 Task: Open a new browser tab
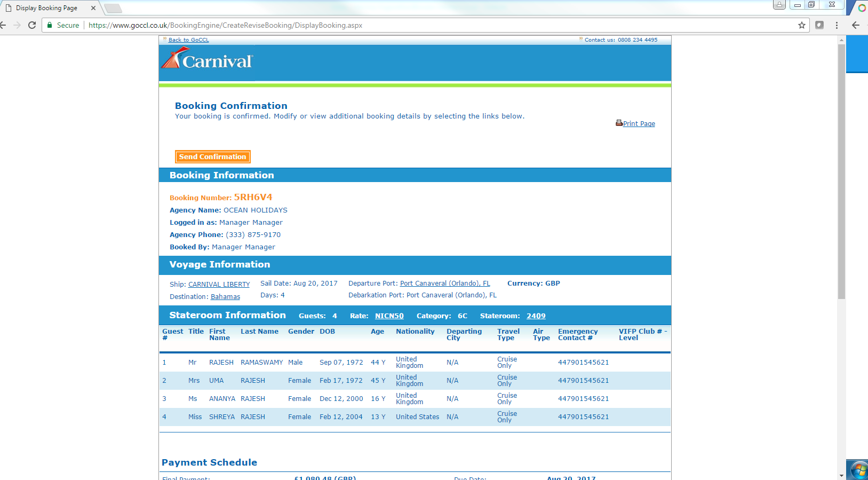click(x=113, y=8)
